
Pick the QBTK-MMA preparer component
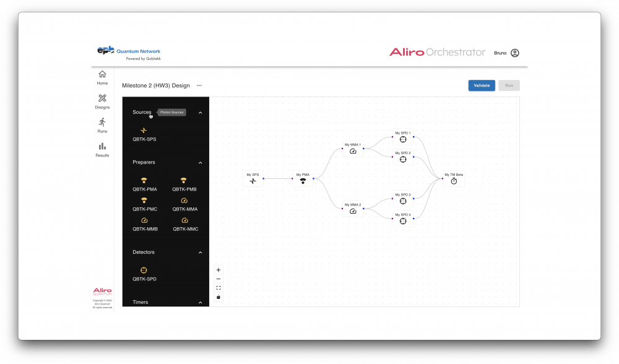click(184, 201)
